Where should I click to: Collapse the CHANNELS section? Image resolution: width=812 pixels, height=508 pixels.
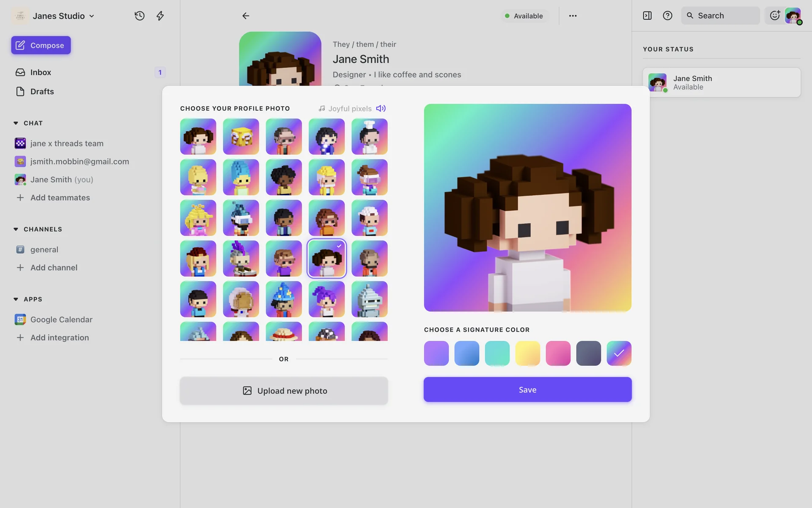click(16, 229)
